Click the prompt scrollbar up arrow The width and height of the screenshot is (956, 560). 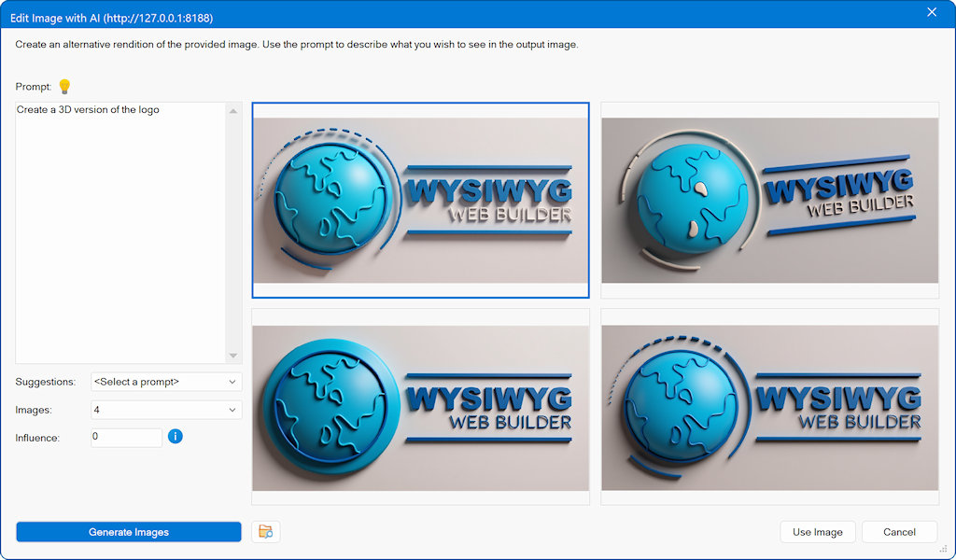[x=233, y=111]
